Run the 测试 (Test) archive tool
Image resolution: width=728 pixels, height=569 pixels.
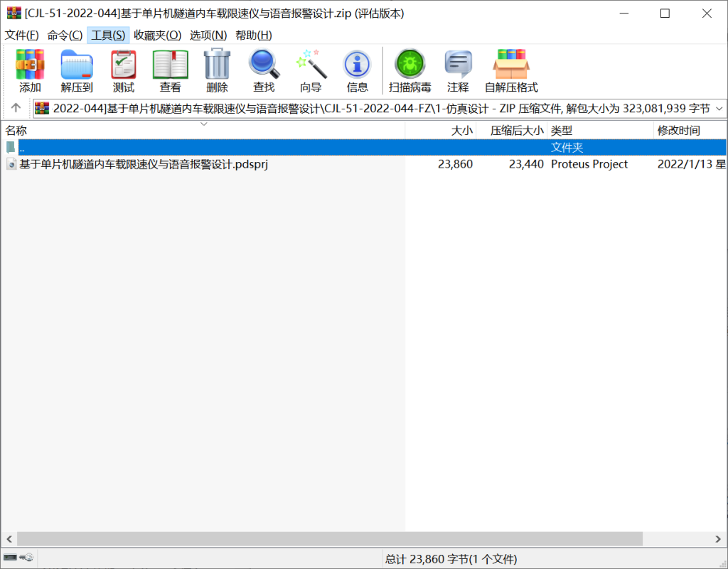(x=123, y=65)
